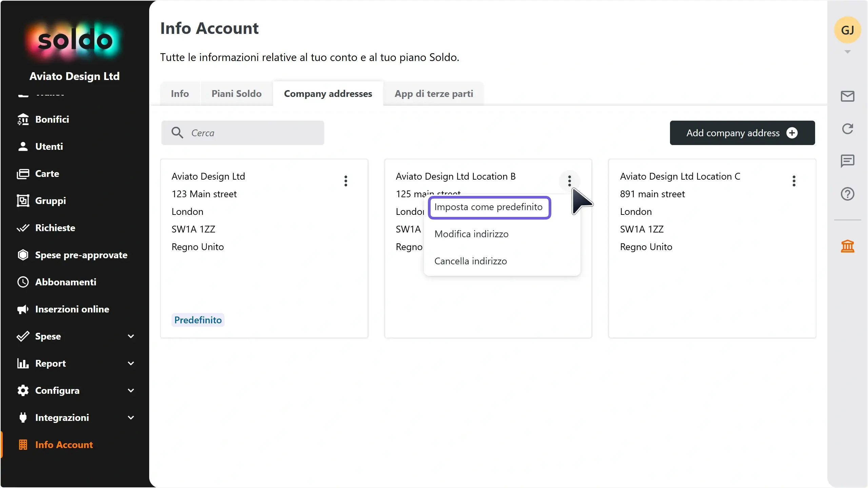Open the GJ user avatar
This screenshot has height=488, width=868.
847,30
